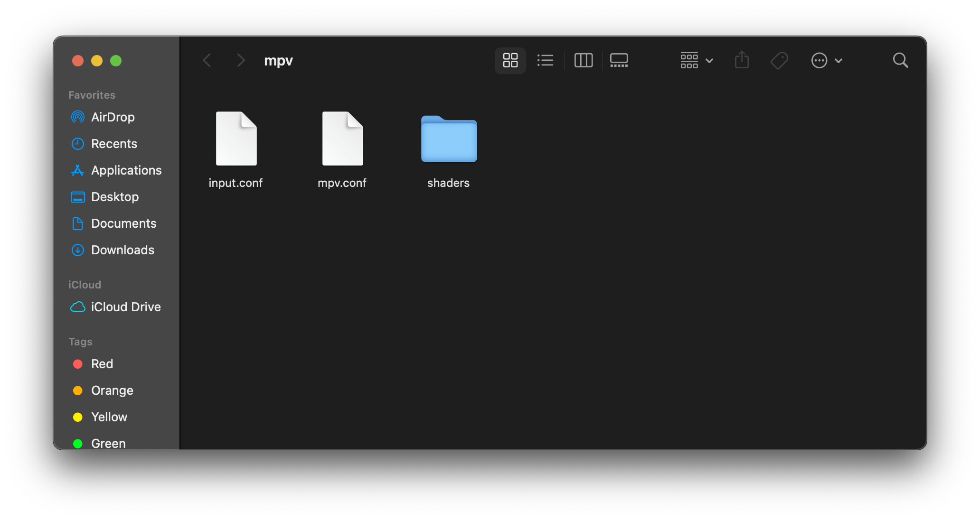980x520 pixels.
Task: Go forward with the right chevron
Action: [241, 60]
